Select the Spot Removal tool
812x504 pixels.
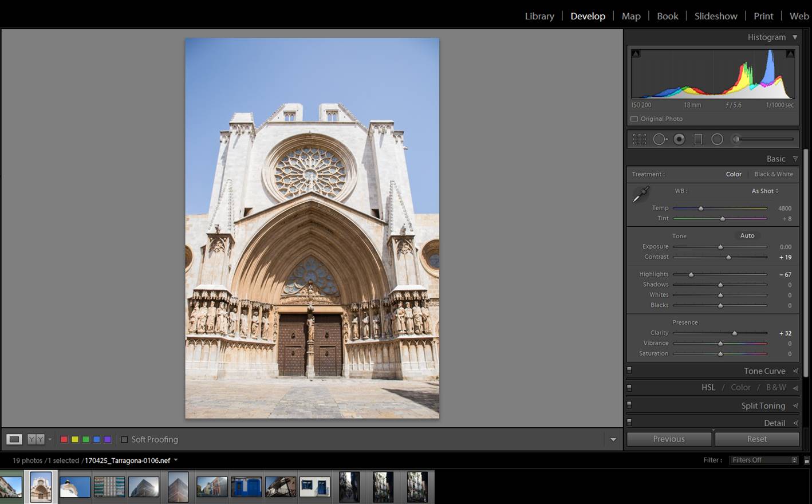[660, 139]
